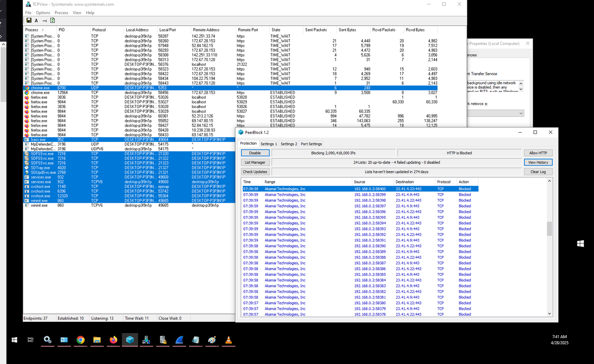Open VLC media player from the taskbar

[228, 340]
